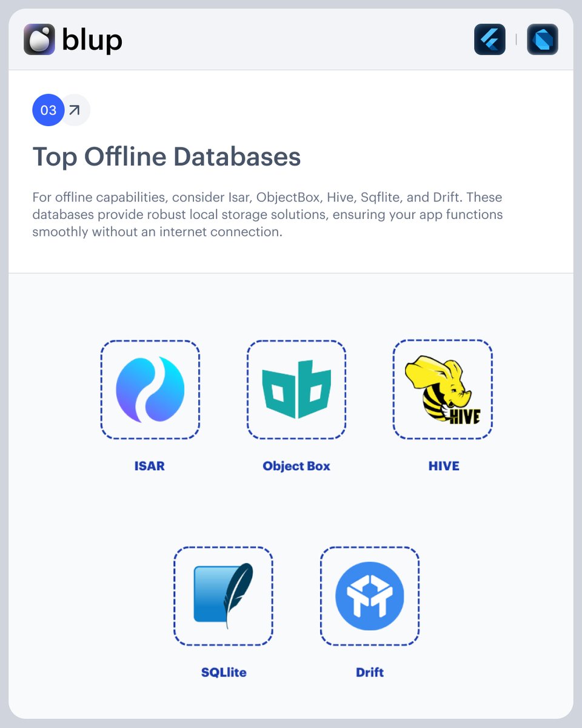Screen dimensions: 582x728
Task: Select the ISAR database logo
Action: (150, 389)
